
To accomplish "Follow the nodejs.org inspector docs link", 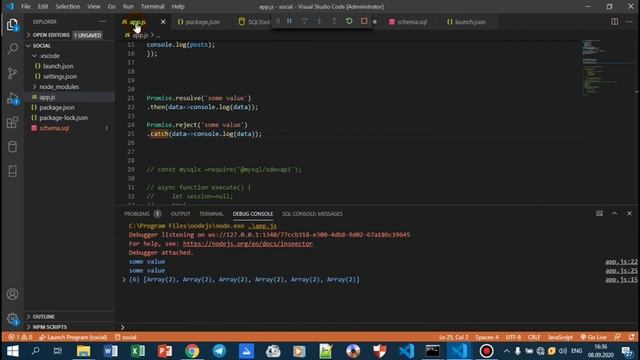I will coord(248,244).
